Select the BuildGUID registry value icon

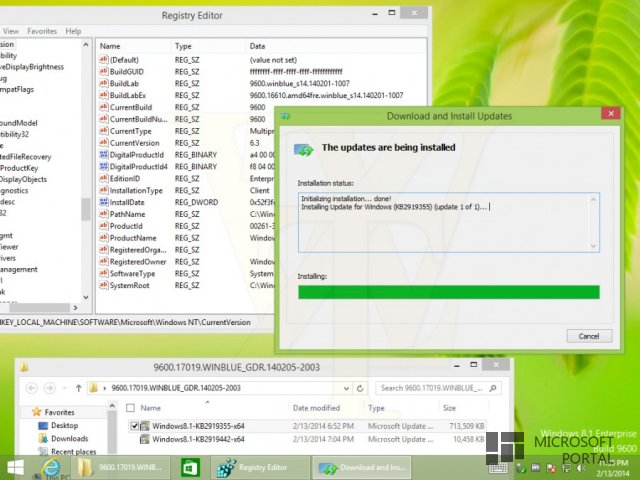[104, 71]
